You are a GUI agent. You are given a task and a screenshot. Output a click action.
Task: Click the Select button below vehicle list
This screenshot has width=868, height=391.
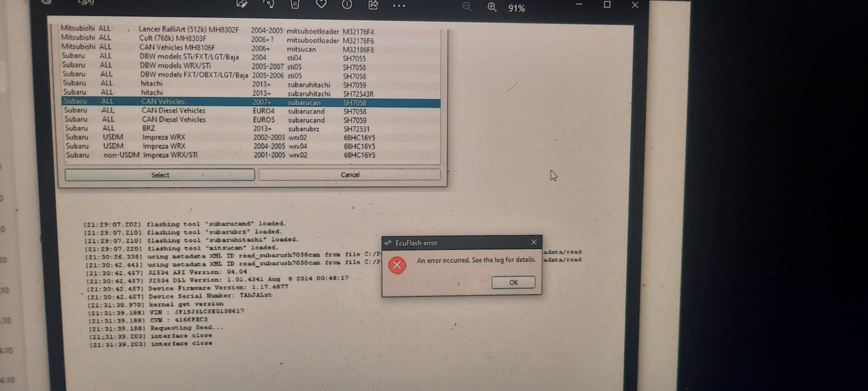coord(160,175)
